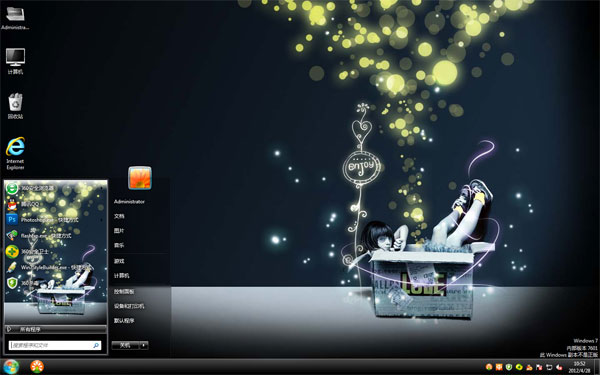
Task: Launch Internet Explorer from the desktop
Action: [15, 153]
